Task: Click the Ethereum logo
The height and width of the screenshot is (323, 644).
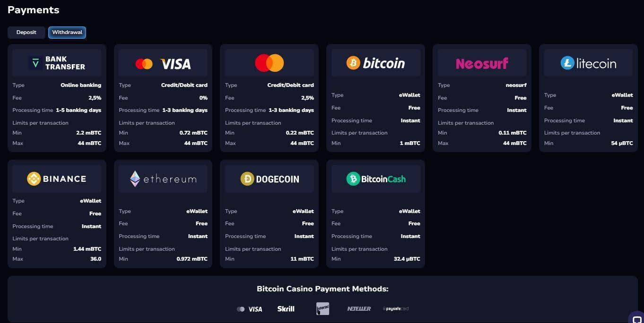Action: coord(163,178)
